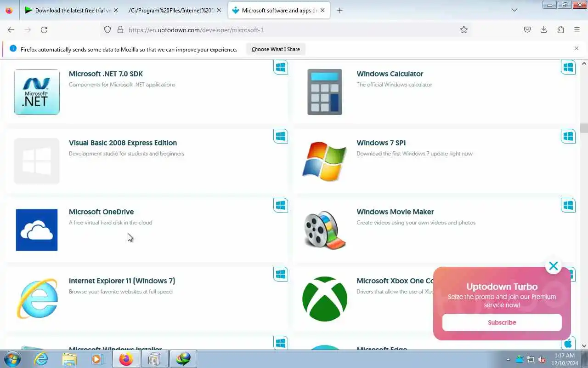Bookmark this page with the star icon
This screenshot has height=368, width=588.
tap(464, 29)
